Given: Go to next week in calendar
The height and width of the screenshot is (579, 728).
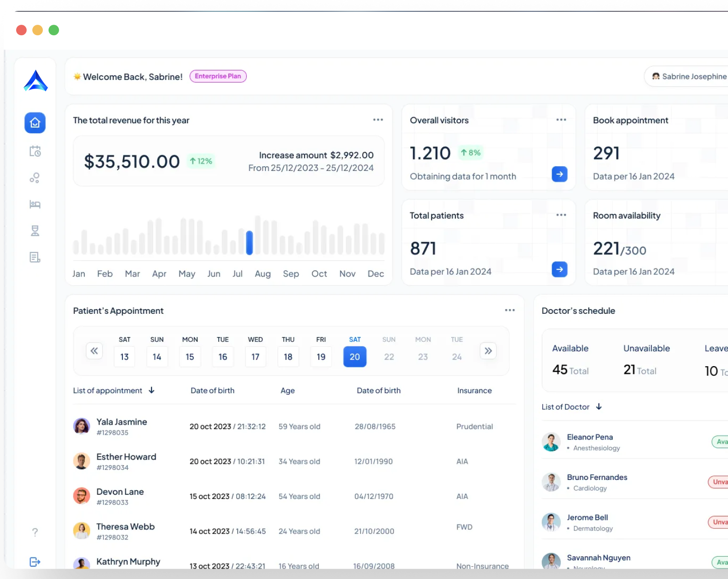Looking at the screenshot, I should coord(488,351).
